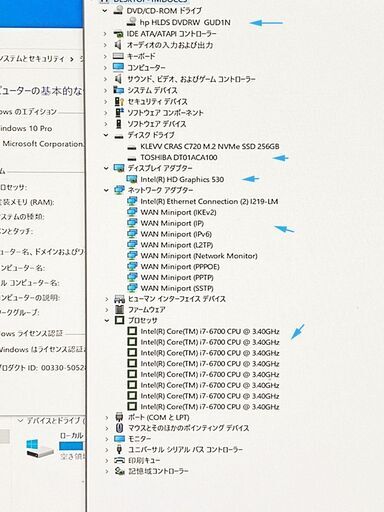Click the Intel Ethernet Connection I219-LM icon
Image resolution: width=384 pixels, height=512 pixels.
point(132,201)
